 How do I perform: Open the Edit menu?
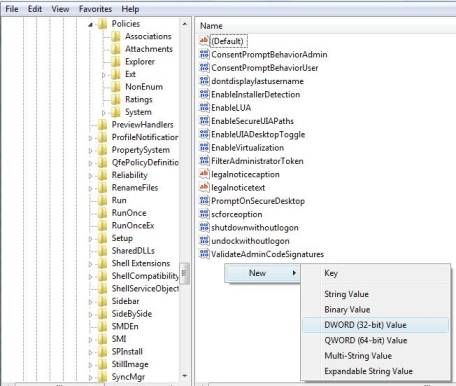coord(35,9)
